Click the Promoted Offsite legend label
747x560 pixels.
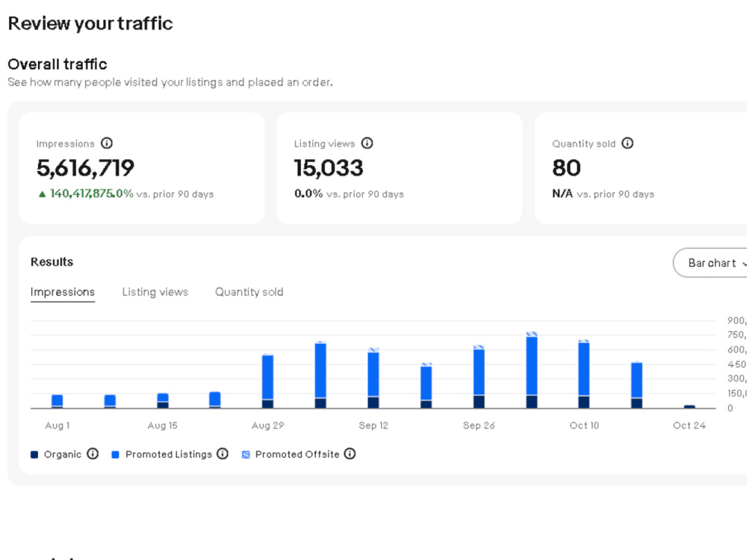[297, 454]
